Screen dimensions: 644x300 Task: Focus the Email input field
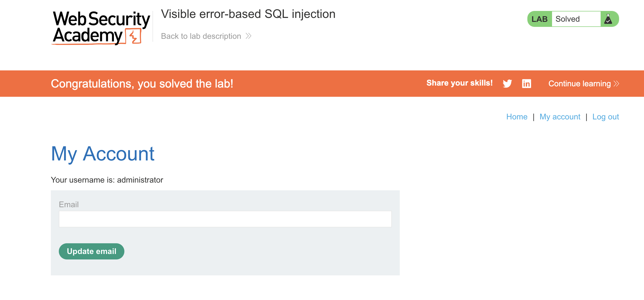click(225, 219)
